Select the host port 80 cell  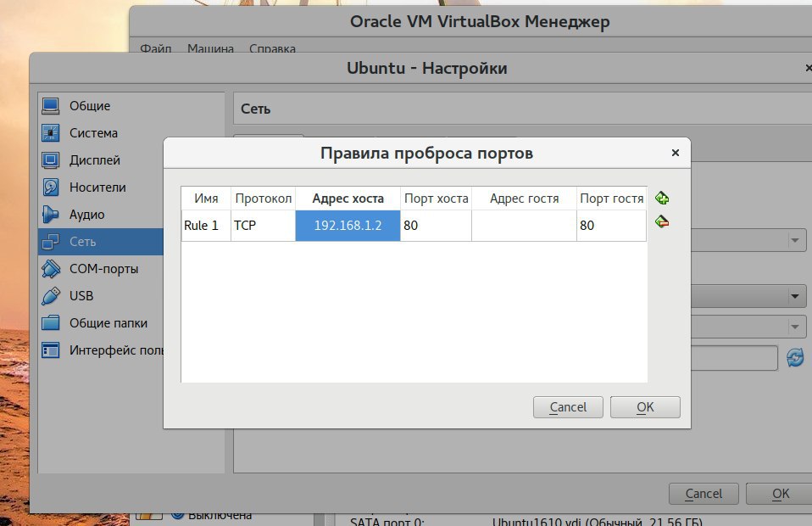pos(436,226)
